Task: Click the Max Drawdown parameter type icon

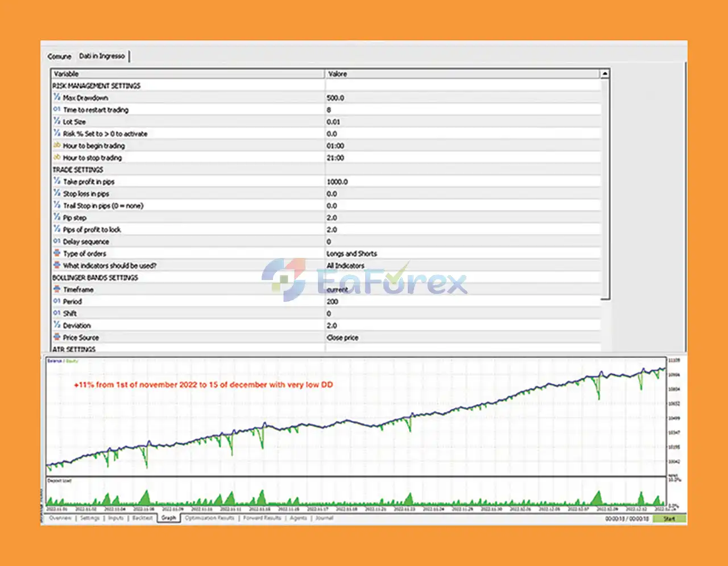Action: click(x=57, y=97)
